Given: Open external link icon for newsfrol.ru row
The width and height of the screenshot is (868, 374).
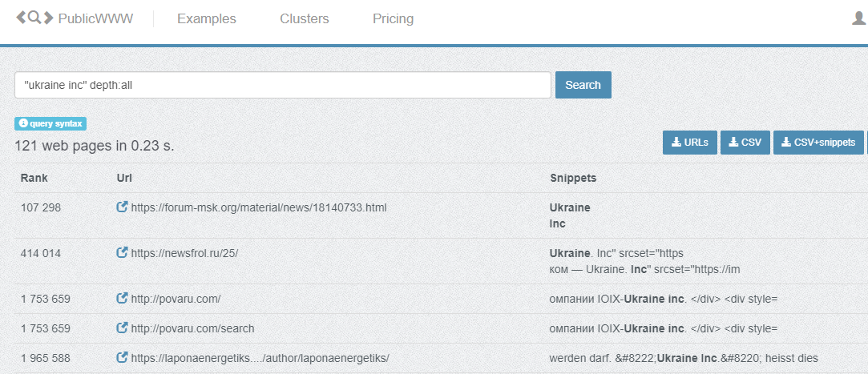Looking at the screenshot, I should (x=123, y=253).
